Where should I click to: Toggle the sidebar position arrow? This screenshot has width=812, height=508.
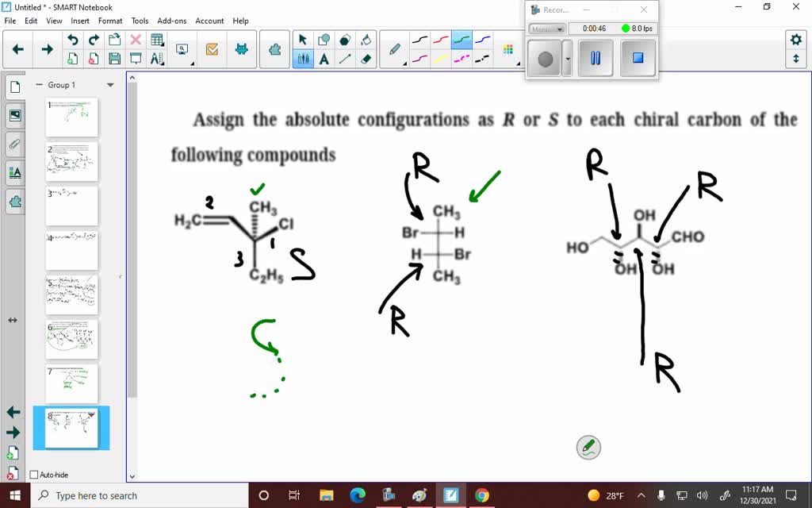[11, 321]
